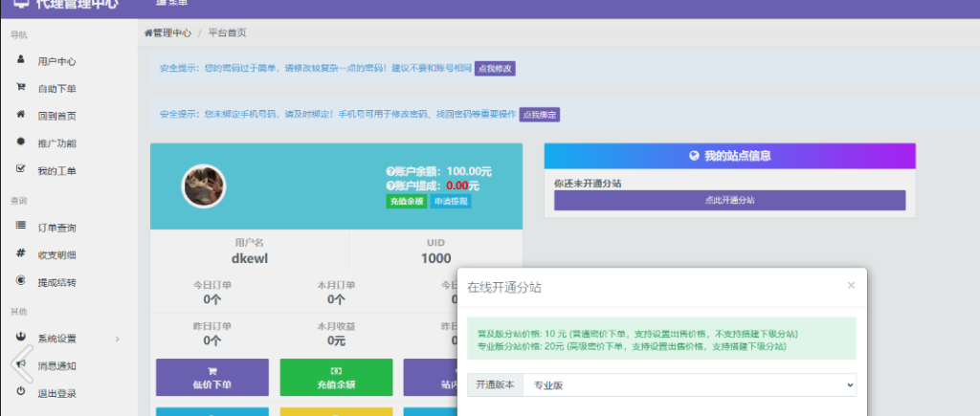
Task: Click the 自助下单 cart icon in sidebar
Action: point(21,88)
